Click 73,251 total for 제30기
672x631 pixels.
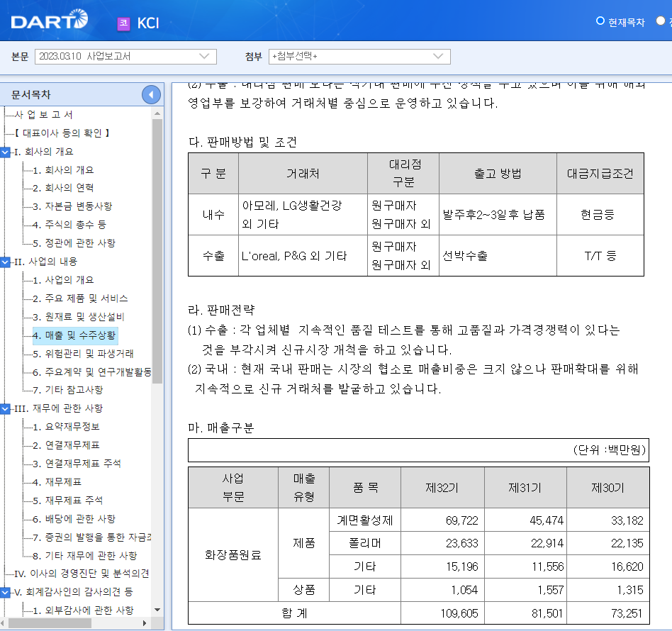[608, 613]
